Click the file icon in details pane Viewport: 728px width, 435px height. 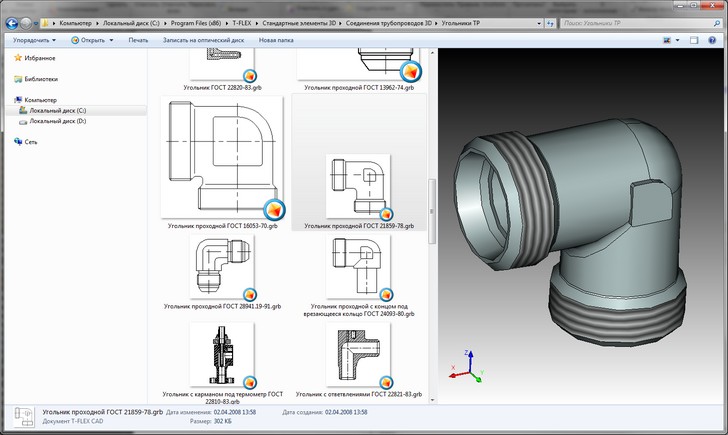[23, 417]
